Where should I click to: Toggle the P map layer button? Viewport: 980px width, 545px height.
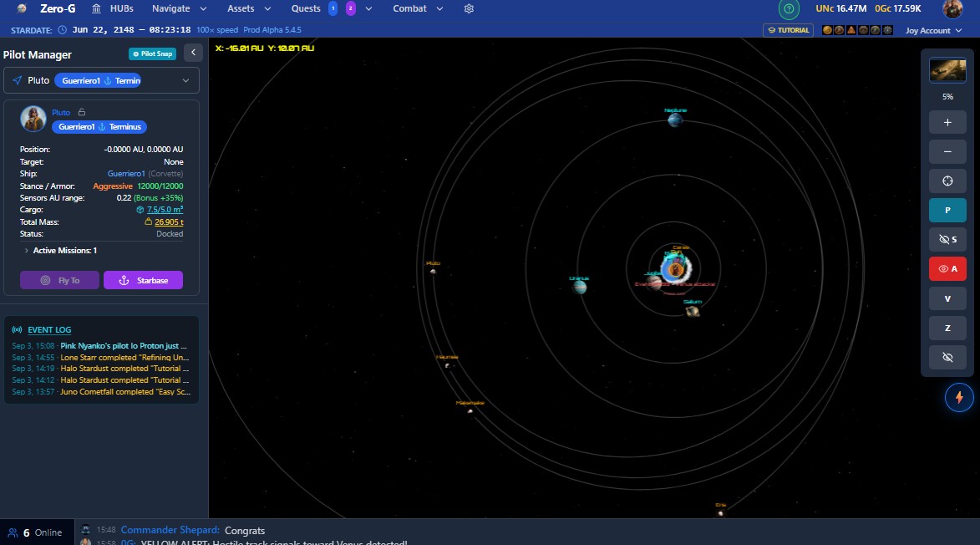[x=947, y=211]
